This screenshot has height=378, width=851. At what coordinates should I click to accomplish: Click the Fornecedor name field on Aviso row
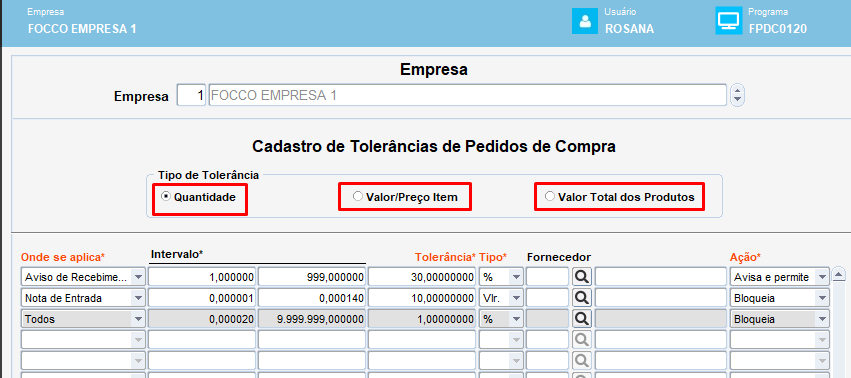point(661,277)
